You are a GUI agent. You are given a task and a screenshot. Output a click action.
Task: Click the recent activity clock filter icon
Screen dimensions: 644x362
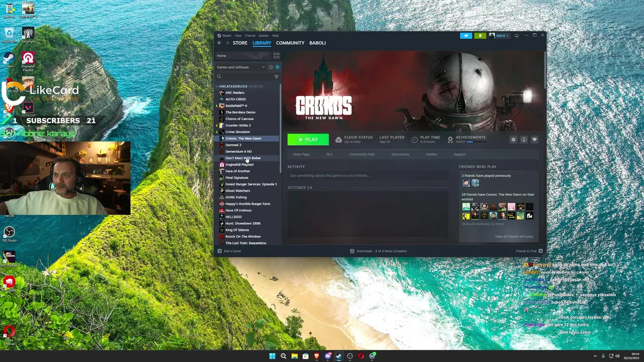[271, 67]
